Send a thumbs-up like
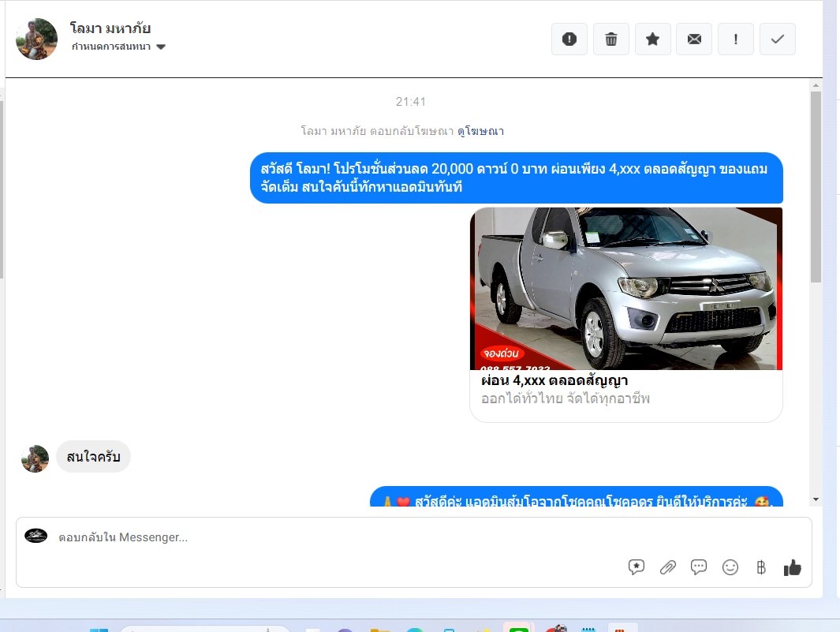Viewport: 840px width, 632px height. (x=793, y=567)
